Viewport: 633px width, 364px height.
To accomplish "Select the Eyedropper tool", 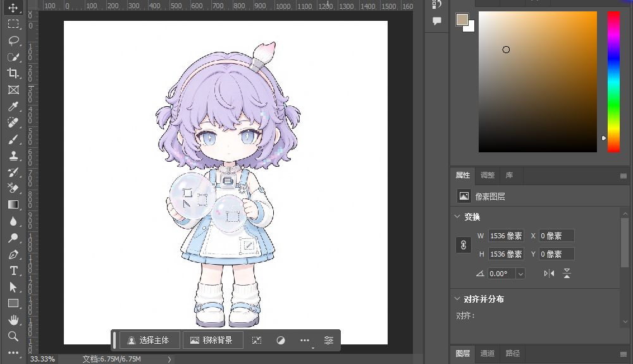I will [x=13, y=106].
